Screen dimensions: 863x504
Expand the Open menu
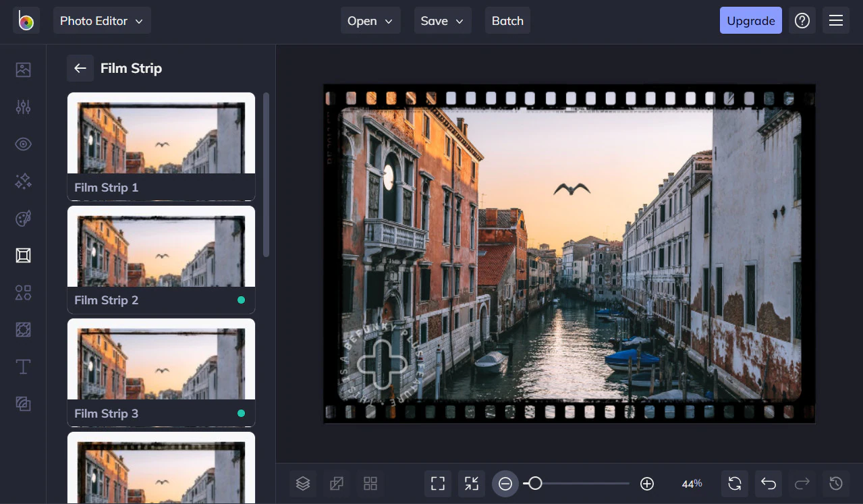(x=370, y=21)
